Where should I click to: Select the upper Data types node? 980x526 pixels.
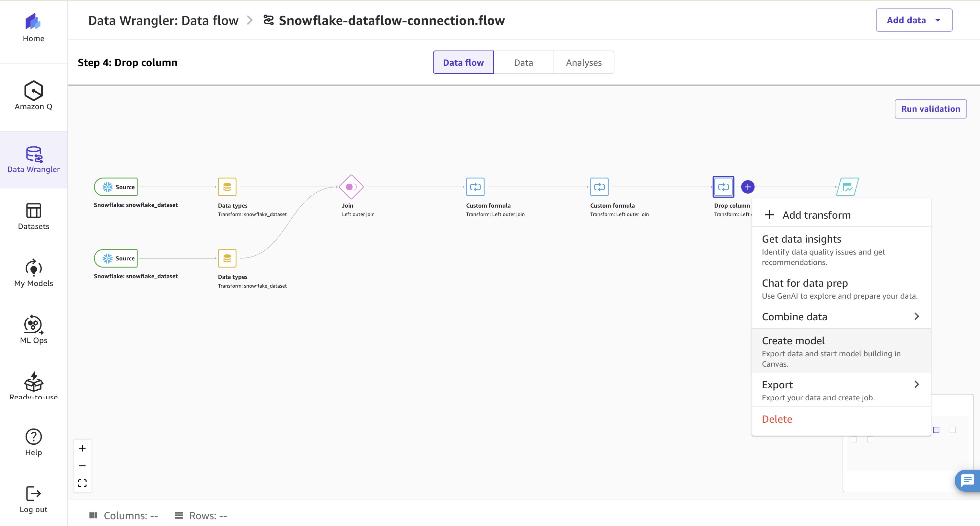point(227,187)
